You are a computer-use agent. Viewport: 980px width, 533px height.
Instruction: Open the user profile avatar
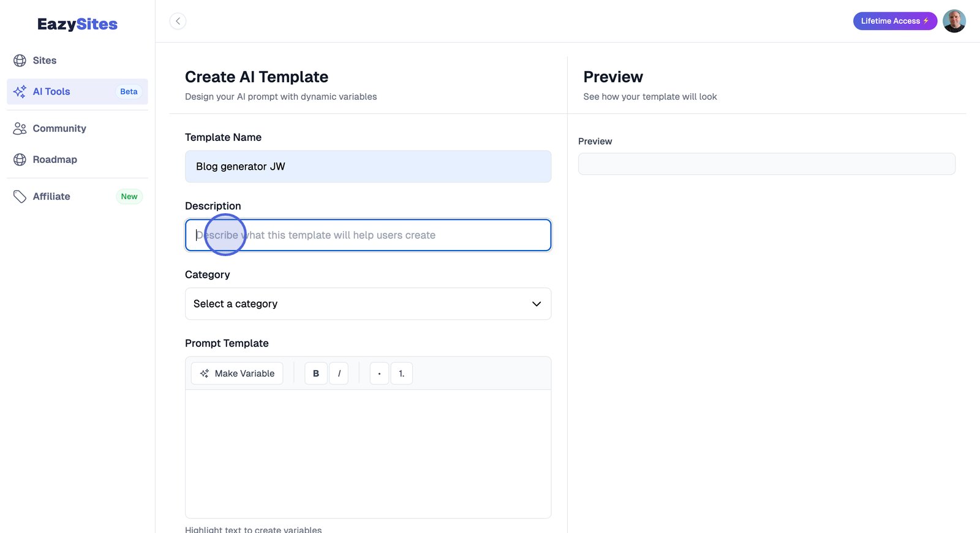[954, 21]
